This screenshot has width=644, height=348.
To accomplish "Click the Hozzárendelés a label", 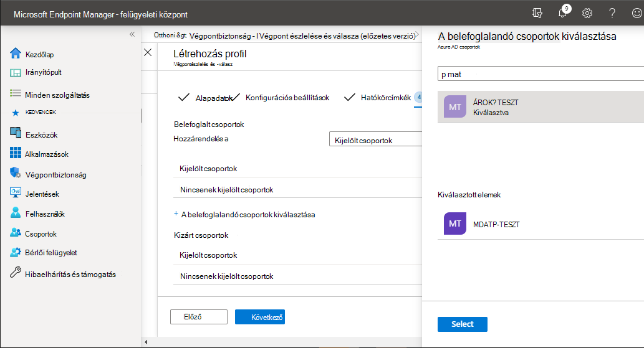I will point(201,139).
